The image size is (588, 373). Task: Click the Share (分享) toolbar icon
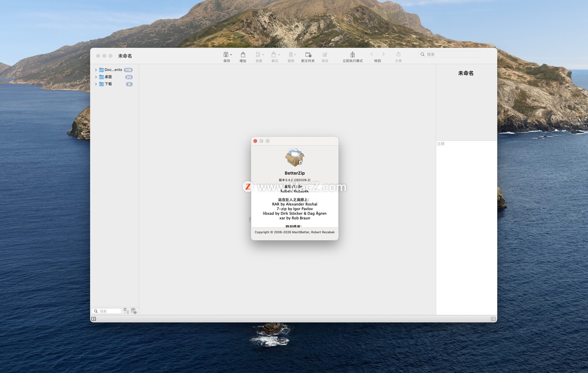tap(398, 54)
